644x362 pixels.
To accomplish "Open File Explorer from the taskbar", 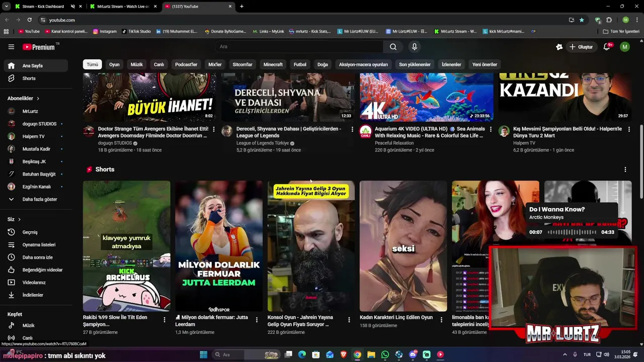I will 371,354.
